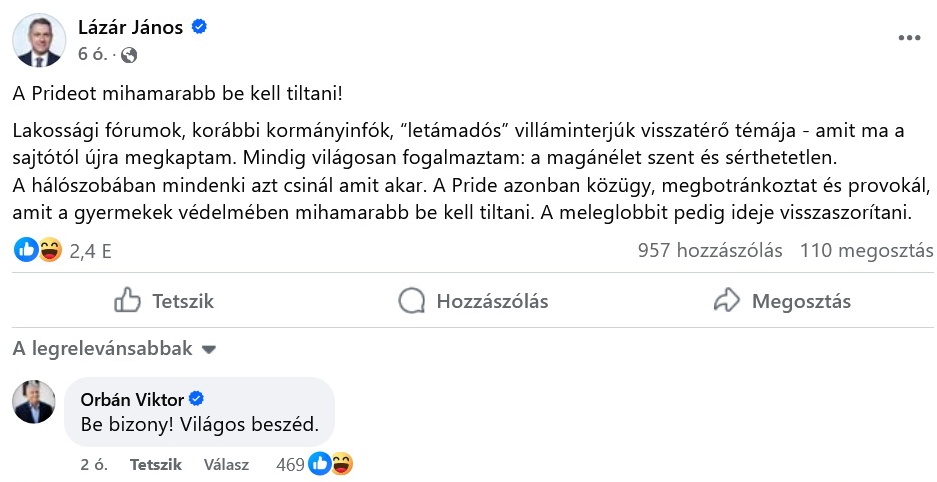Click the haha emoji on Orbán's comment
The width and height of the screenshot is (937, 482).
[342, 464]
